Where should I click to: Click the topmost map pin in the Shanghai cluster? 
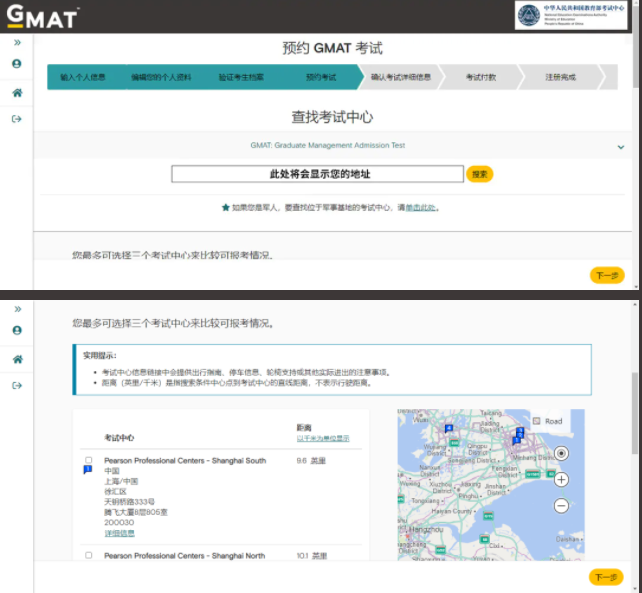[520, 431]
